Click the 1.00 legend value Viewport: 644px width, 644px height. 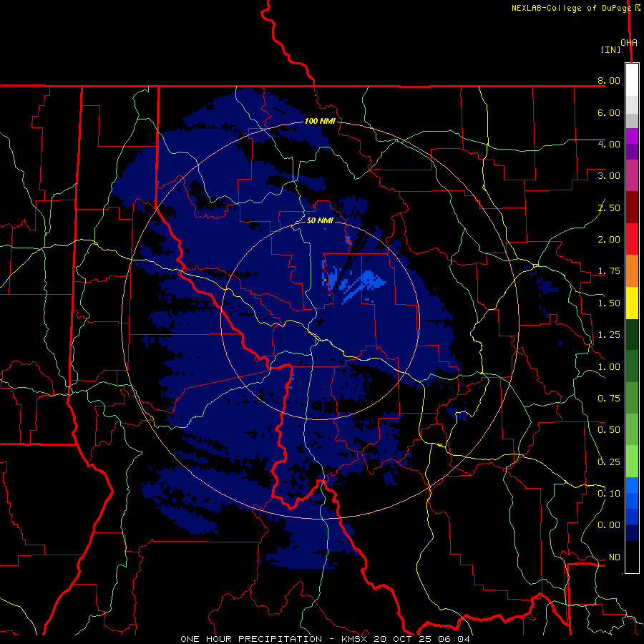coord(609,367)
